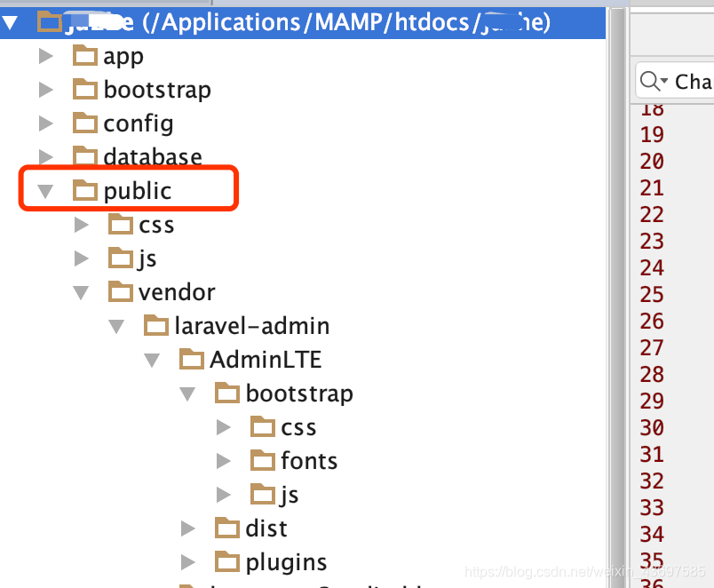
Task: Select the config folder name
Action: tap(139, 123)
